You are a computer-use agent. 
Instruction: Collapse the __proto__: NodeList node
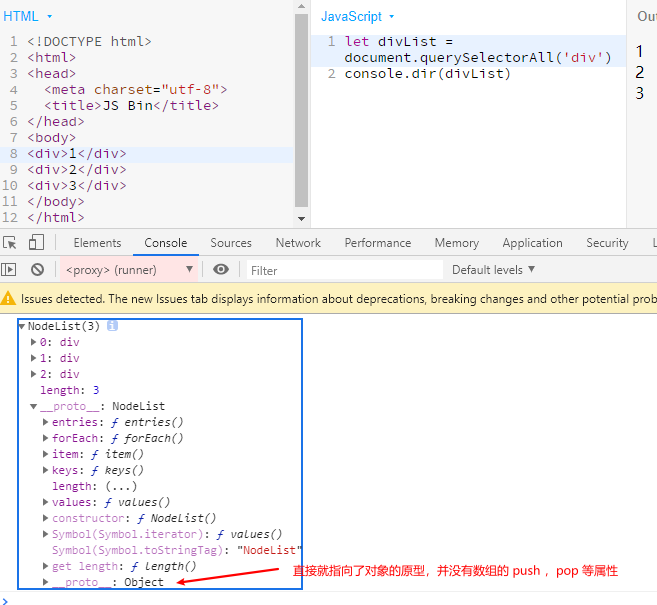point(34,406)
